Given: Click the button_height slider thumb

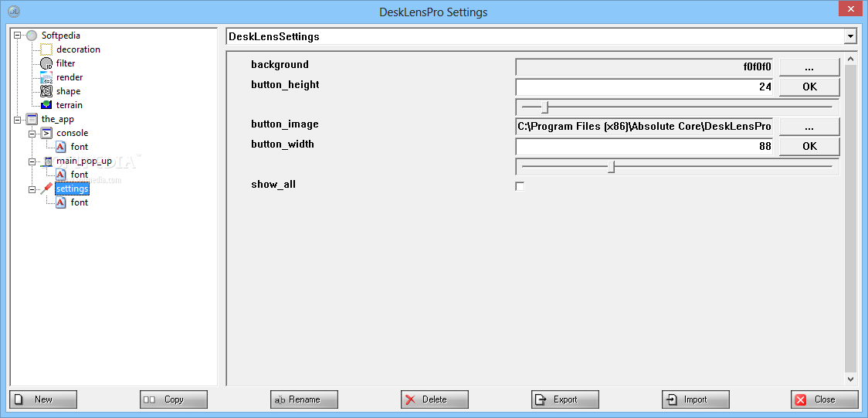Looking at the screenshot, I should pos(544,107).
